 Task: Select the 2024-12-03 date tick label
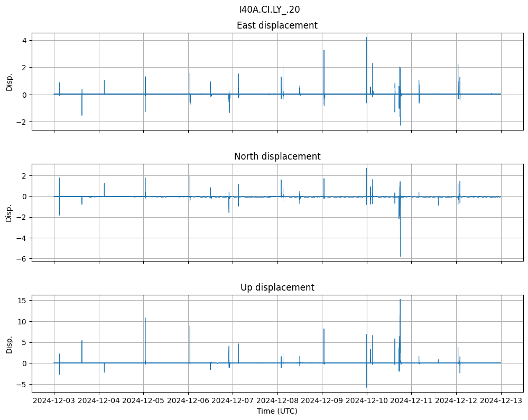[54, 401]
